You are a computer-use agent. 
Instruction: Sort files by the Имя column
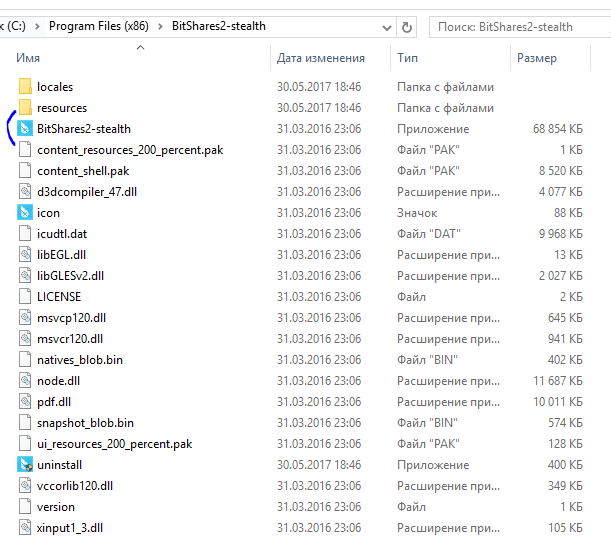tap(28, 58)
